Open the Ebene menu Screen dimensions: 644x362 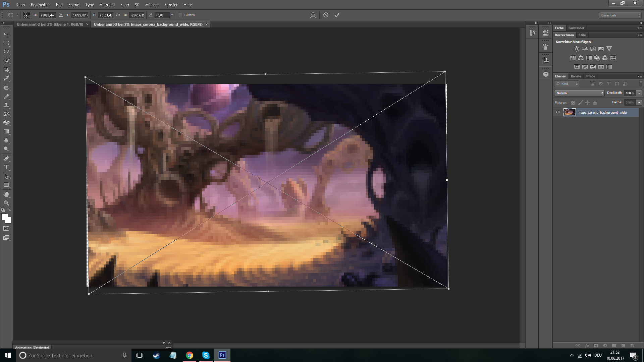point(73,5)
